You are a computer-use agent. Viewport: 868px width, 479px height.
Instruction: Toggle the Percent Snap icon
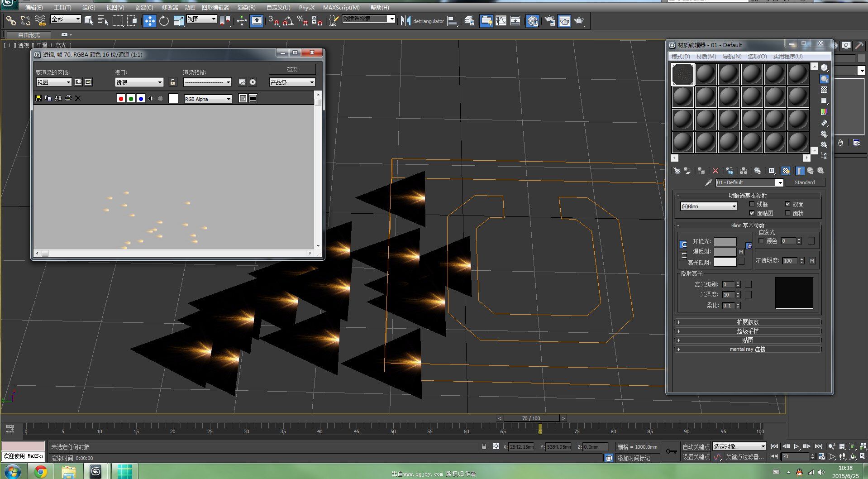point(303,21)
